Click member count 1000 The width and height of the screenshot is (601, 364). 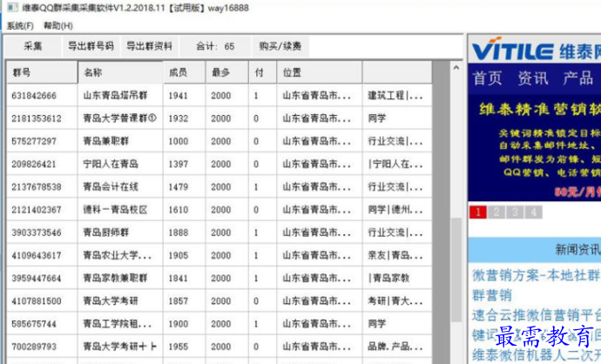pyautogui.click(x=179, y=141)
